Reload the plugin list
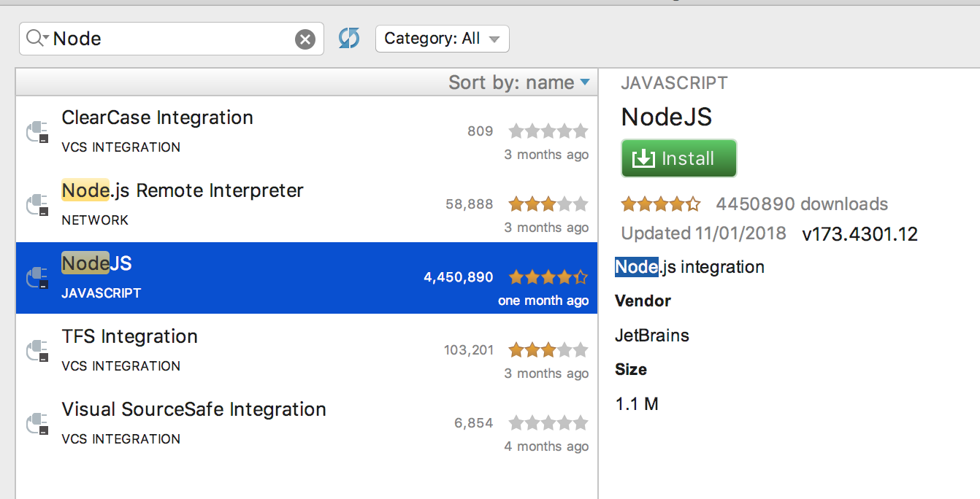The height and width of the screenshot is (499, 980). [349, 38]
